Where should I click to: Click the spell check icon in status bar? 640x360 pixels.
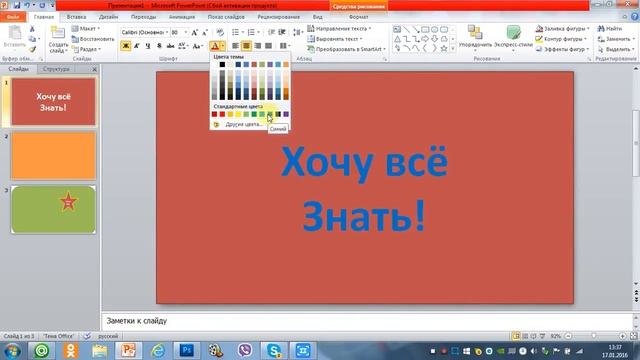point(87,336)
